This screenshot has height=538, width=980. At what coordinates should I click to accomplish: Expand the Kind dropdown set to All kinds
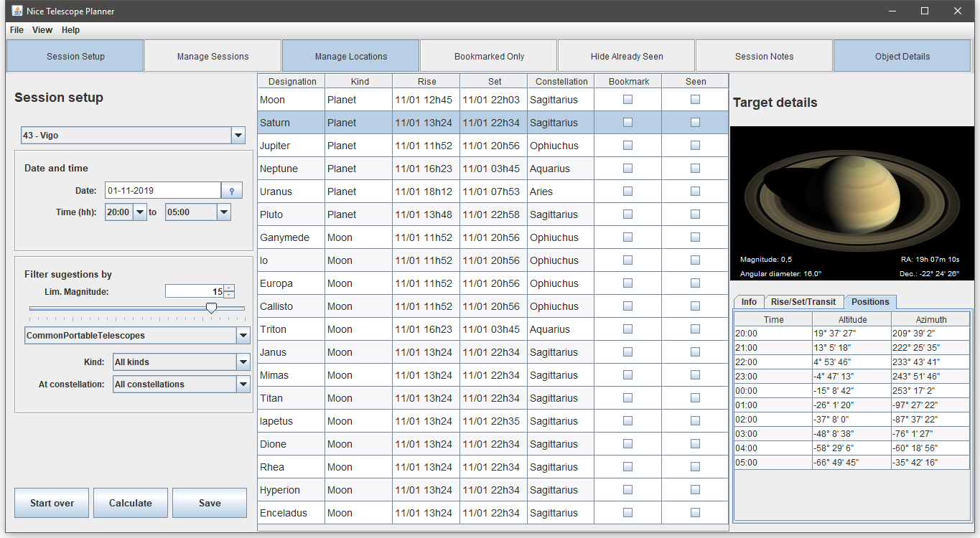(x=243, y=362)
